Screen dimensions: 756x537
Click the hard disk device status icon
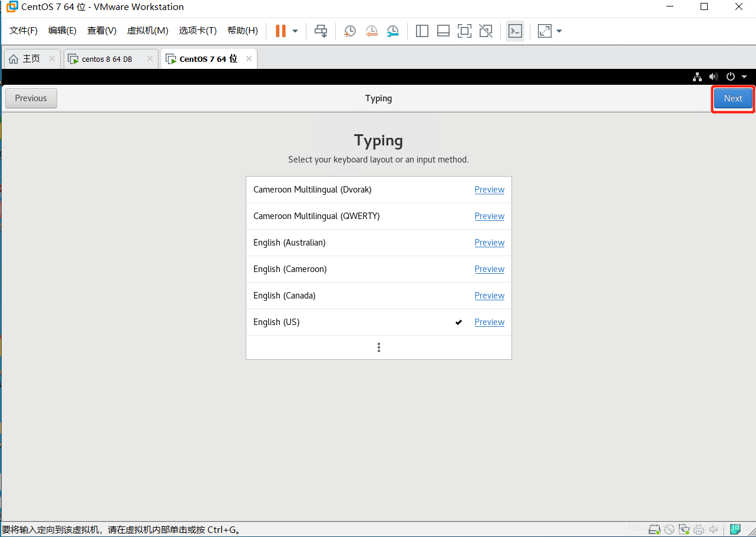pos(654,529)
